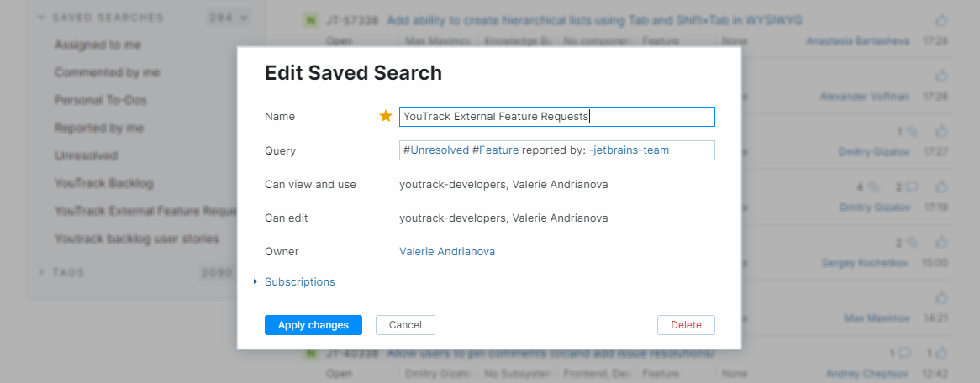Click the attachment icon on Dmitry Gizatov's issue
980x383 pixels.
912,131
